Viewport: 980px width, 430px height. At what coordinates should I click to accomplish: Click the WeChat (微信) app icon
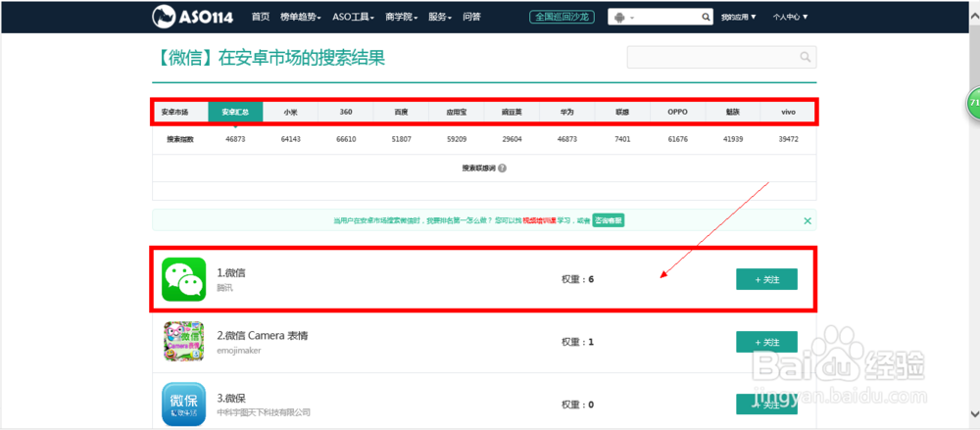pos(184,279)
